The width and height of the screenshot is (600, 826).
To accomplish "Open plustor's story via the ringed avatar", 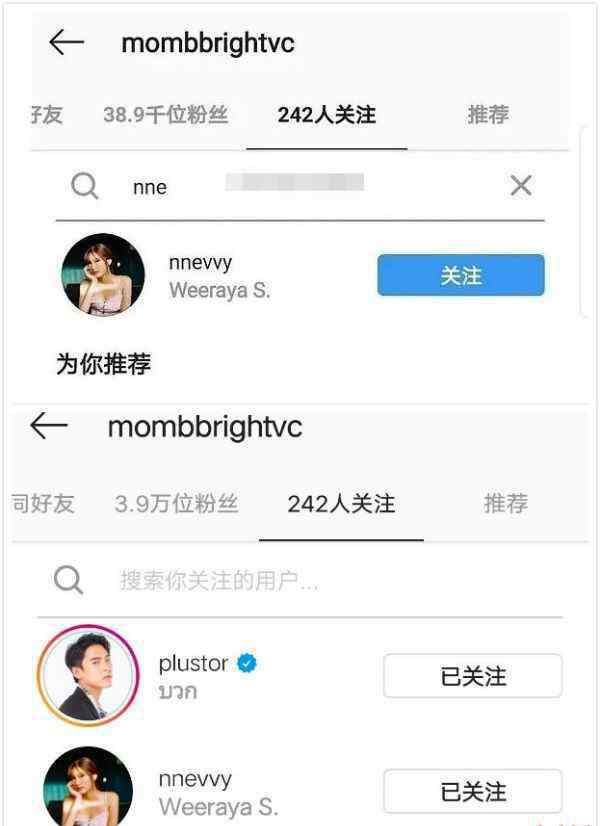I will [x=88, y=676].
